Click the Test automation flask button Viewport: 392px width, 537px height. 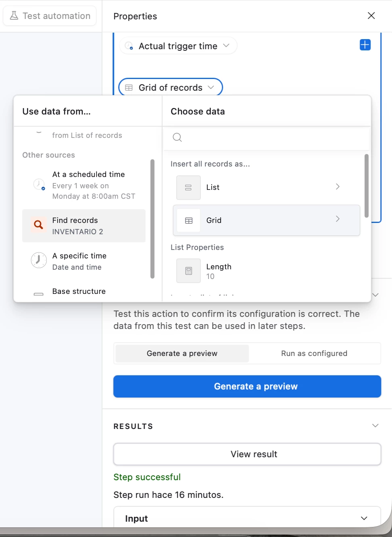point(50,16)
